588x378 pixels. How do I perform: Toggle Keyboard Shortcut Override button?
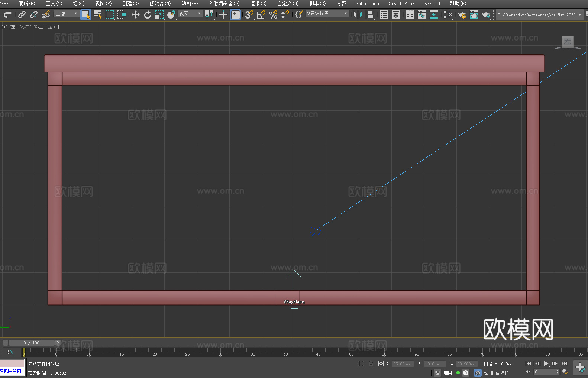[x=235, y=14]
